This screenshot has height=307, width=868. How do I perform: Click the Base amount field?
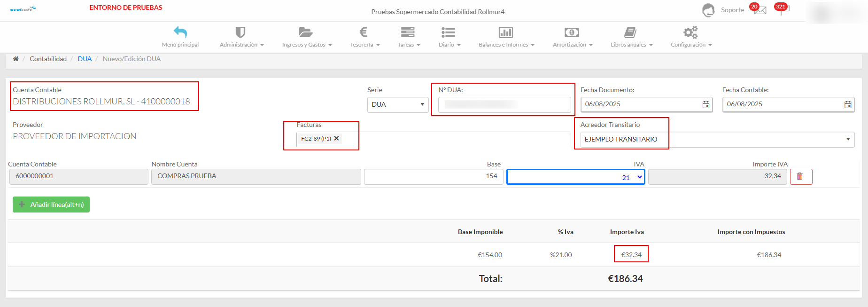coord(433,176)
